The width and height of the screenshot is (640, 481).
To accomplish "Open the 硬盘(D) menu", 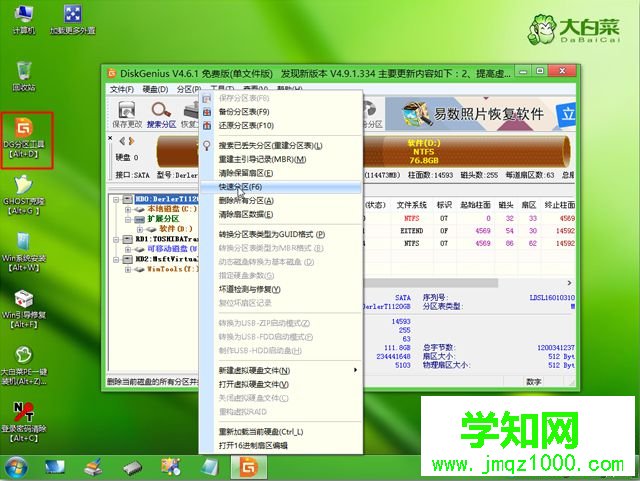I will click(x=156, y=89).
